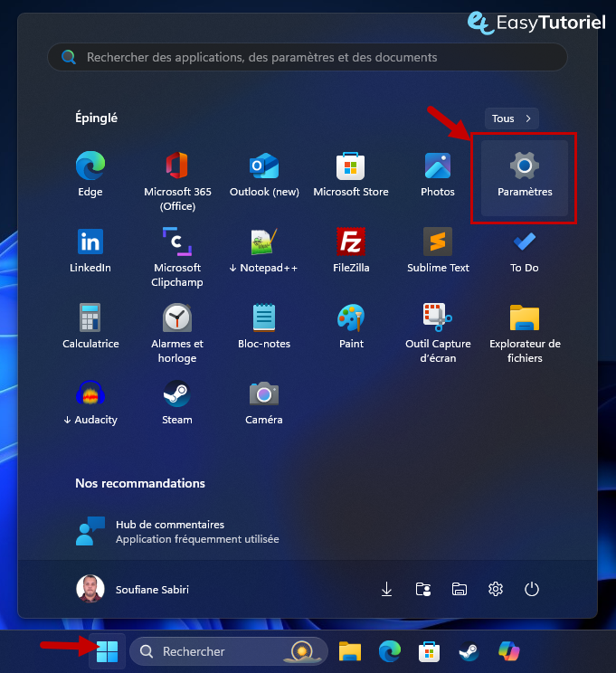Expand the Tous all apps list
The width and height of the screenshot is (616, 673).
point(512,118)
